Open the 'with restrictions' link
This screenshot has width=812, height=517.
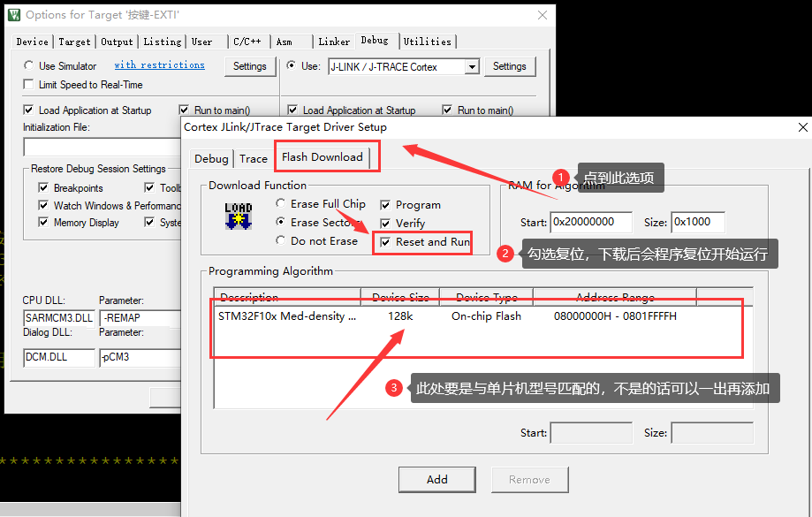pos(159,65)
